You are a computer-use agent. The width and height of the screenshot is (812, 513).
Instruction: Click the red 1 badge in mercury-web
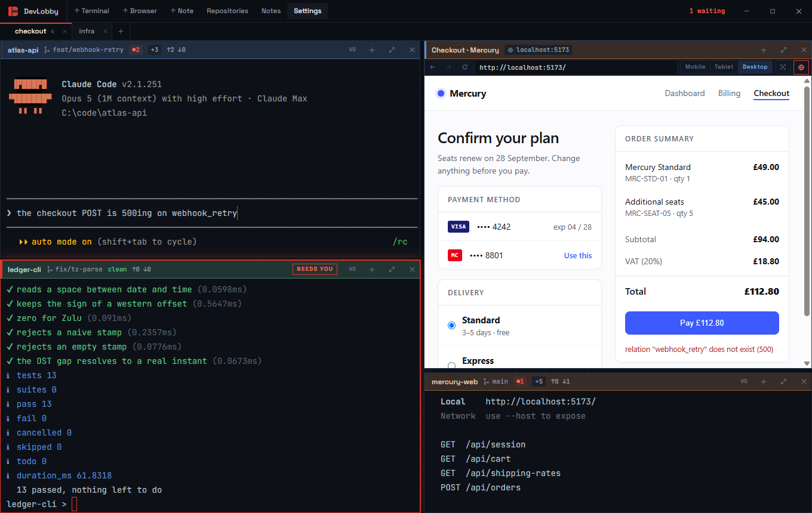coord(519,381)
